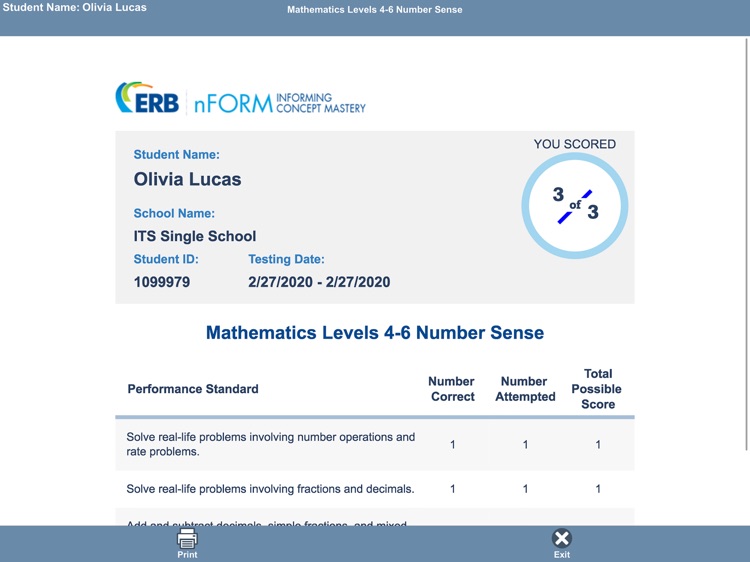Click the top bar title Mathematics Levels 4-6 Number Sense
The width and height of the screenshot is (750, 562).
pyautogui.click(x=375, y=10)
